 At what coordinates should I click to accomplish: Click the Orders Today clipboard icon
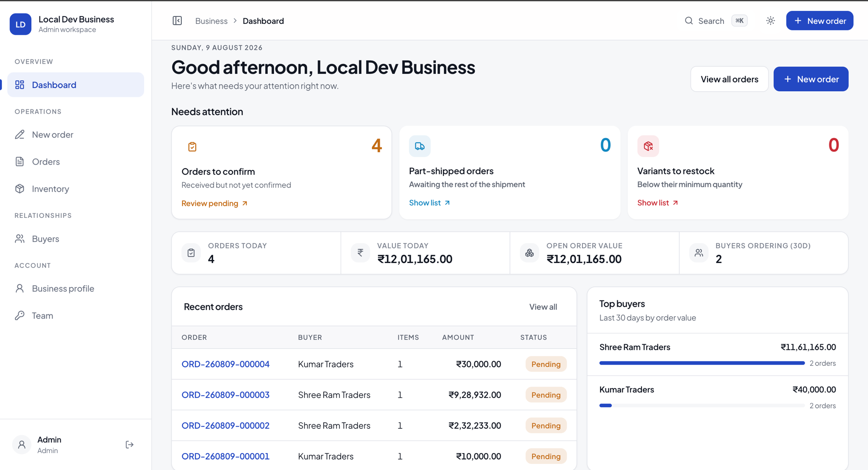point(191,253)
